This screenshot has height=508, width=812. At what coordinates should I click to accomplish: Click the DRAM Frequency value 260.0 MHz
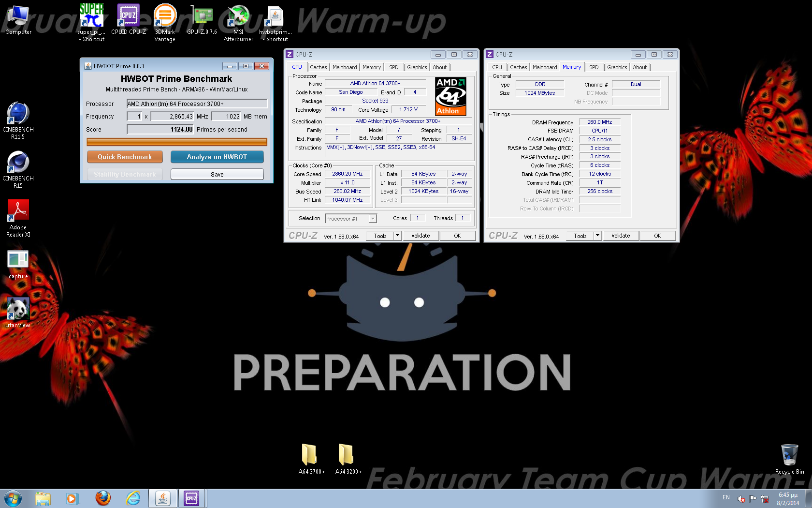click(x=600, y=122)
